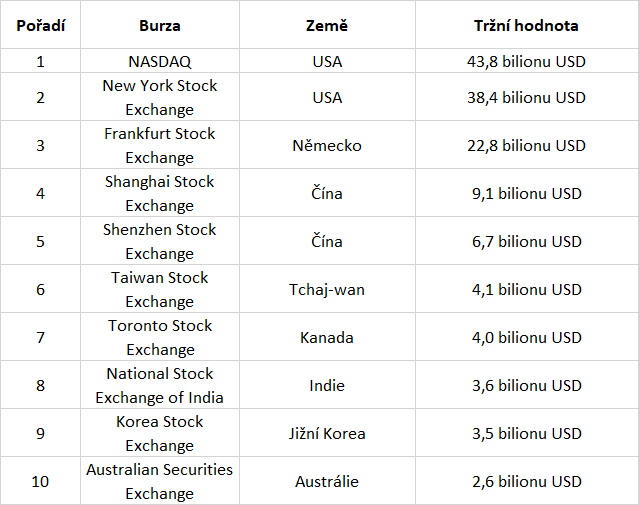Select the Shanghai Stock Exchange cell
Image resolution: width=639 pixels, height=505 pixels.
coord(160,193)
